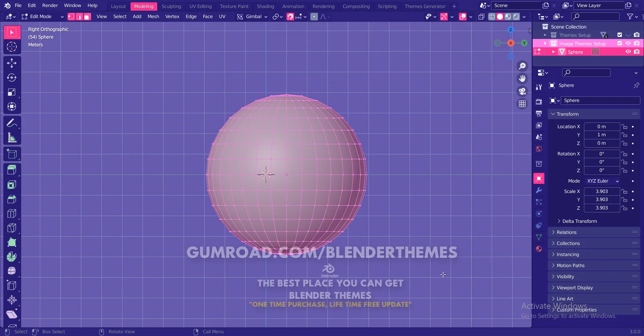Image resolution: width=644 pixels, height=336 pixels.
Task: Open the Modifiers wrench properties tab
Action: (x=539, y=190)
